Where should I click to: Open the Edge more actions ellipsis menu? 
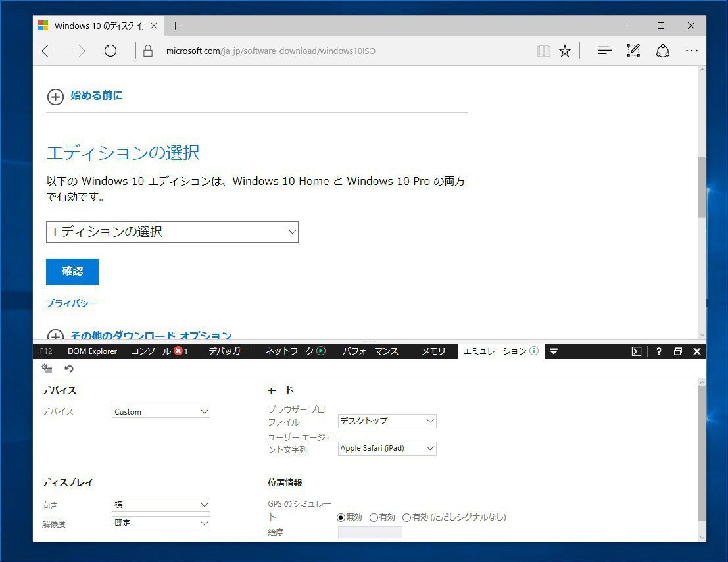click(691, 51)
